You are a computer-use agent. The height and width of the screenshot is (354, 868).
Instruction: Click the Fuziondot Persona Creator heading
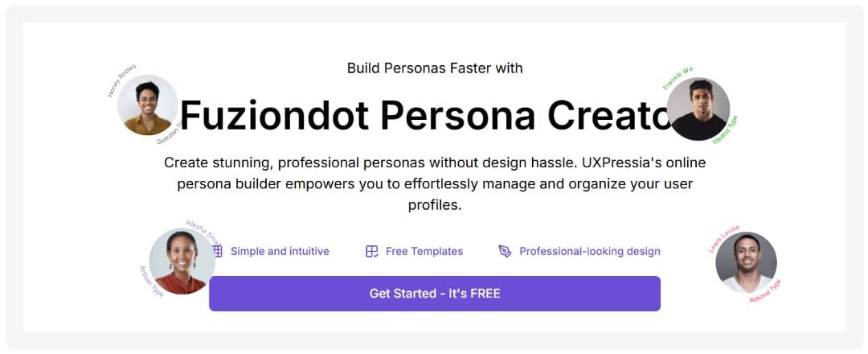[x=424, y=115]
